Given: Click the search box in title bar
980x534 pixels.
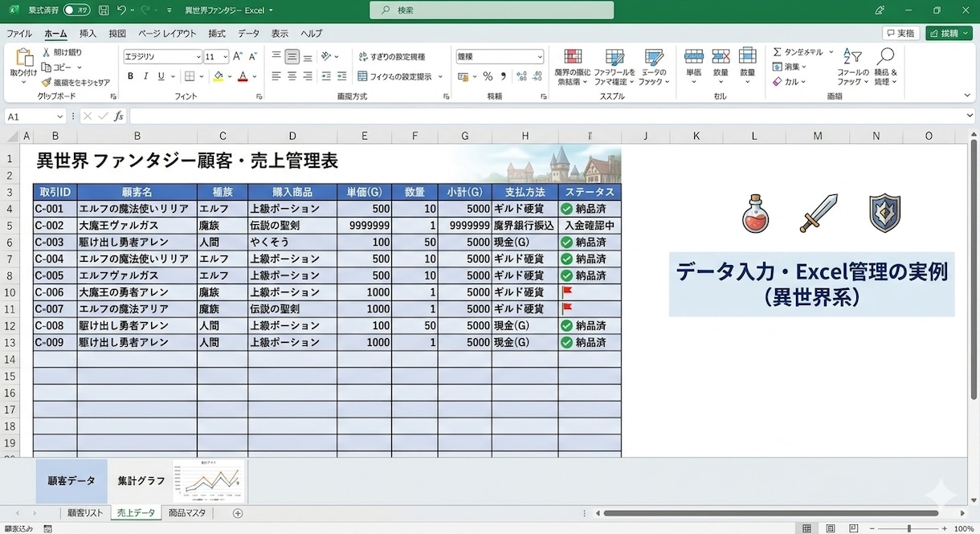Looking at the screenshot, I should click(492, 10).
